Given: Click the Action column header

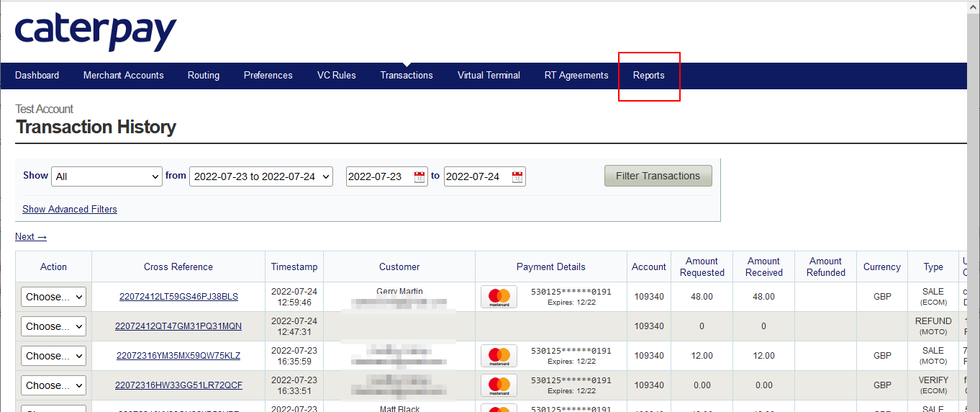Looking at the screenshot, I should 53,267.
